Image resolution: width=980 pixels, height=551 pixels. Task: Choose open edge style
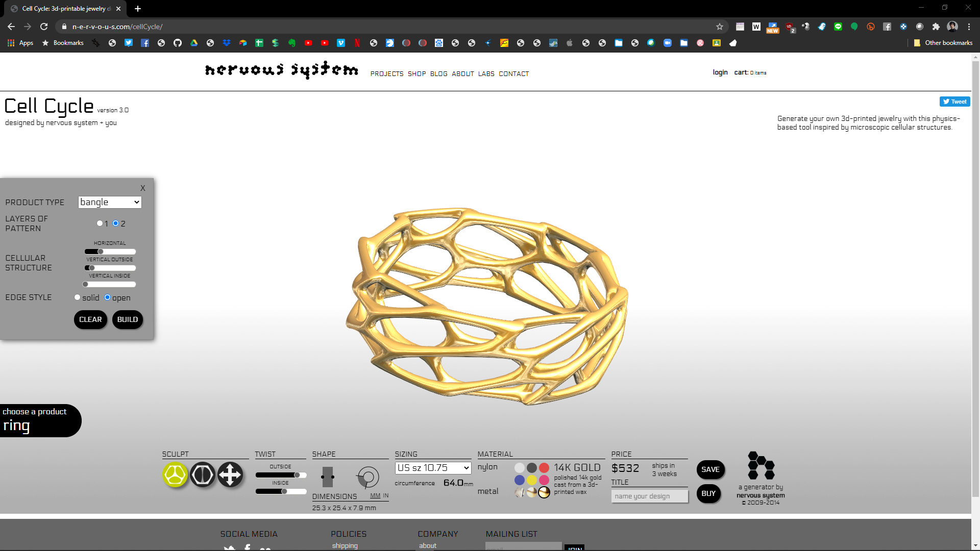tap(108, 297)
